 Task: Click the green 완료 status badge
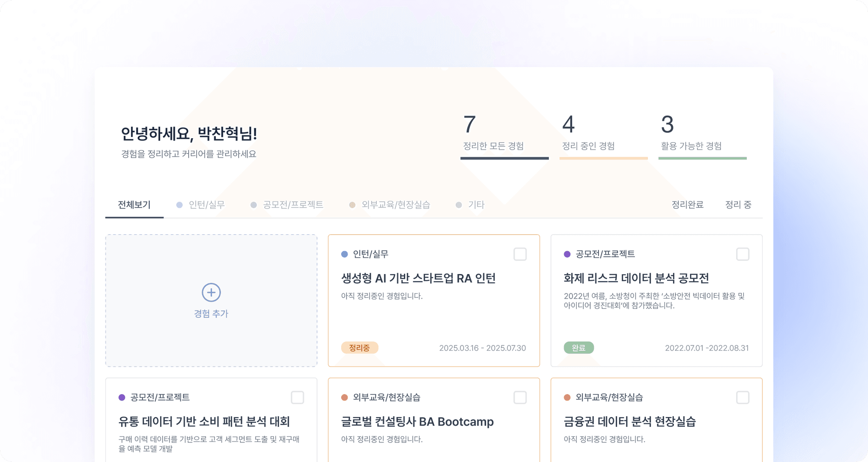[x=579, y=348]
